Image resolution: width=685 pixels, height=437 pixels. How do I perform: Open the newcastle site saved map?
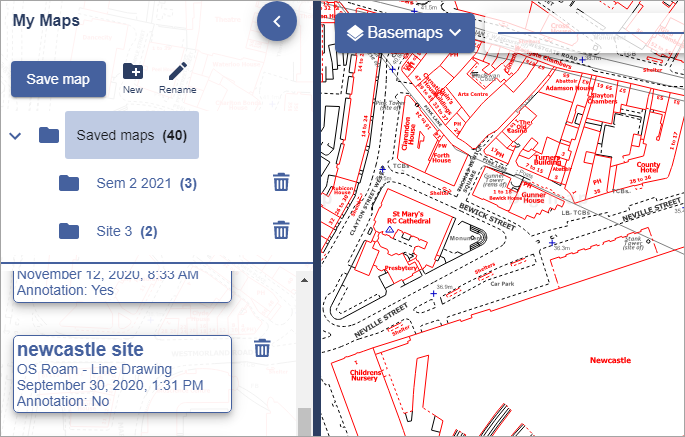122,374
